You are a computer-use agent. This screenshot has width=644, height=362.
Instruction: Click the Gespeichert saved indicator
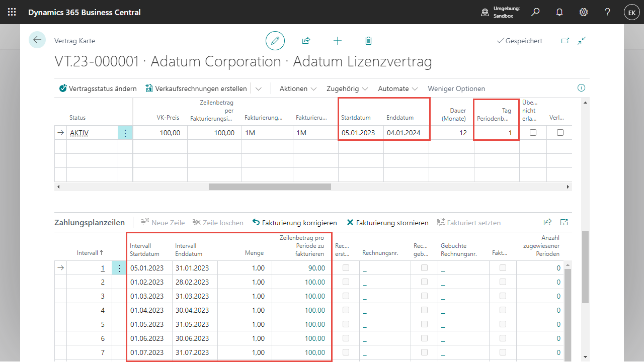(520, 41)
